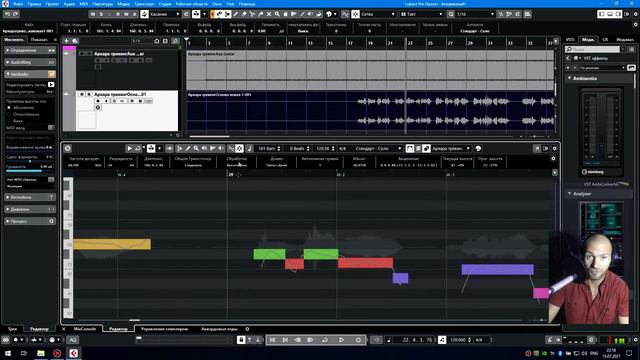This screenshot has width=640, height=360.
Task: Select the Draw pencil tool in the main toolbar
Action: coord(236,14)
